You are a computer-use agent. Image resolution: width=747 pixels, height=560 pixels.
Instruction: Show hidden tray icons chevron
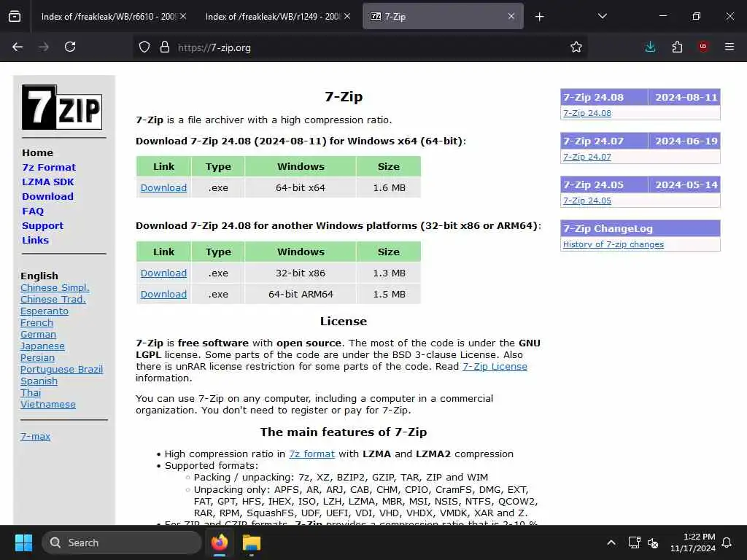[611, 542]
